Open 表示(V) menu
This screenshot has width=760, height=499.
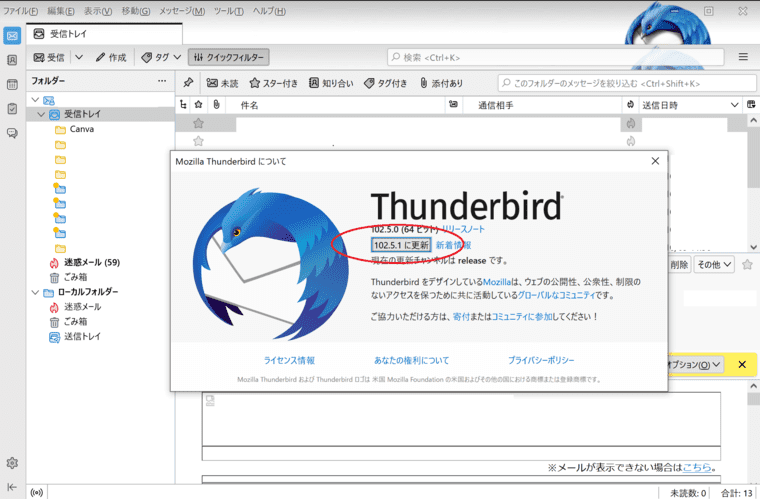tap(97, 11)
